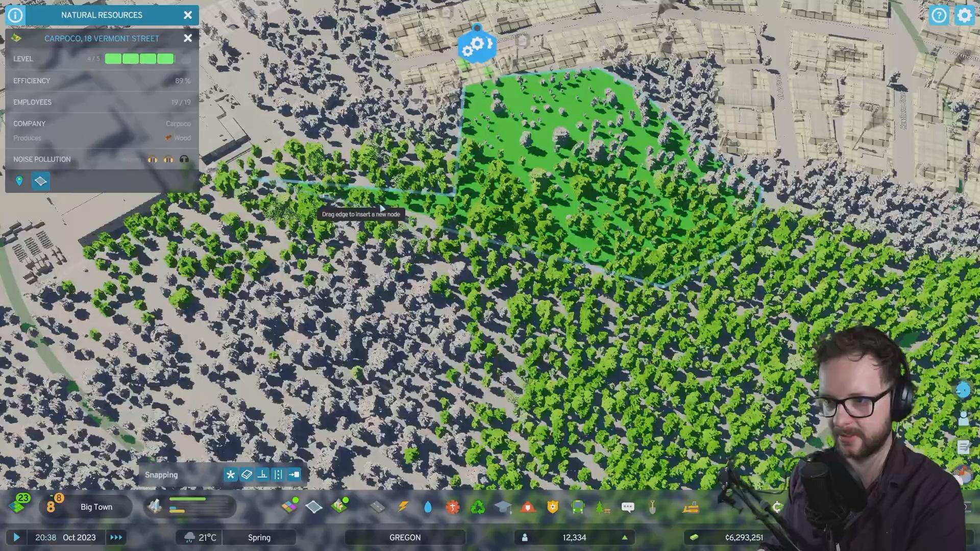Open the Electricity lightning bolt menu
980x551 pixels.
[x=403, y=507]
